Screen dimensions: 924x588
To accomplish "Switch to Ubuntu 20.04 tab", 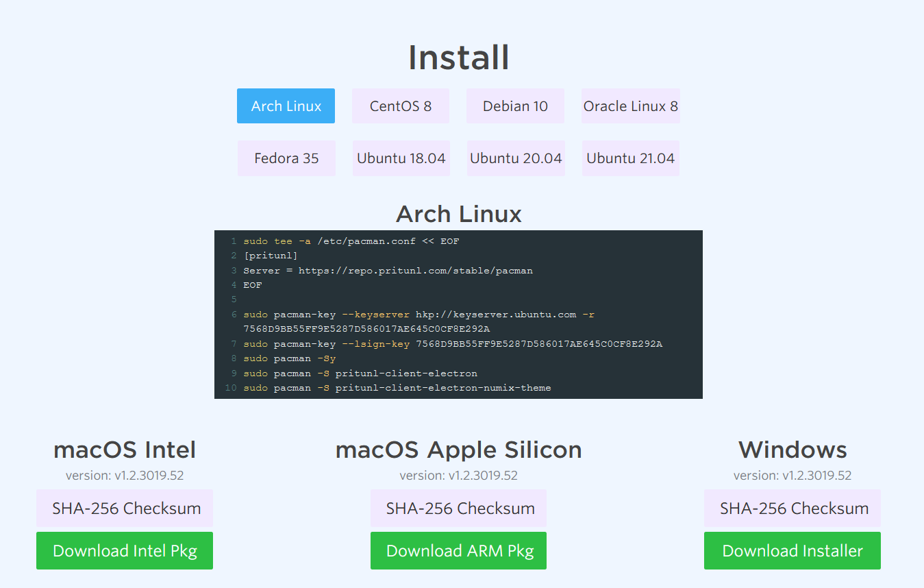I will point(516,158).
